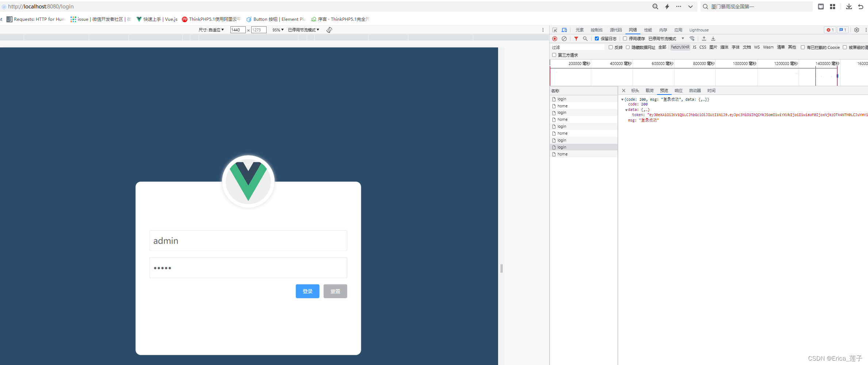868x365 pixels.
Task: Open 尺寸 自适应 dimensions dropdown
Action: (211, 30)
